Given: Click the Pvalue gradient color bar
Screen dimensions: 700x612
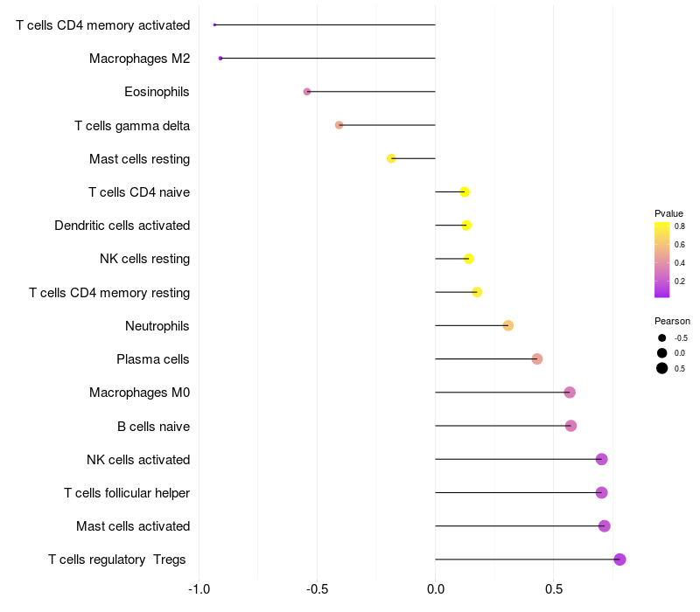Looking at the screenshot, I should (661, 260).
